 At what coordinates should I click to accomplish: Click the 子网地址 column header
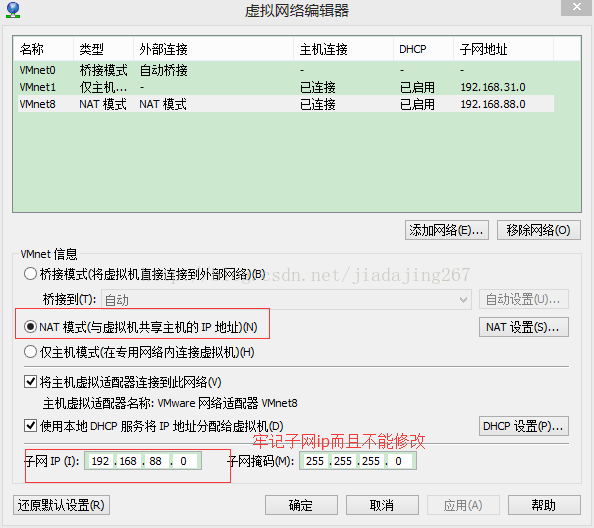click(503, 49)
